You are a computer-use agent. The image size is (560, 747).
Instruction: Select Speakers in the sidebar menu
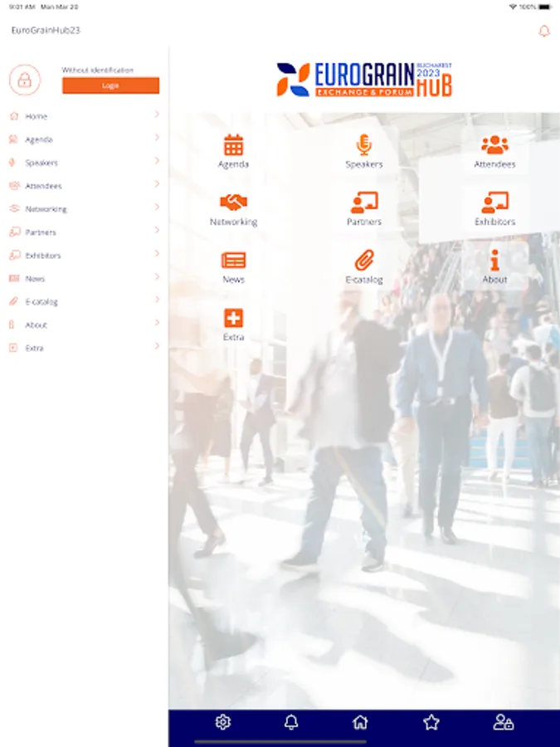click(85, 163)
